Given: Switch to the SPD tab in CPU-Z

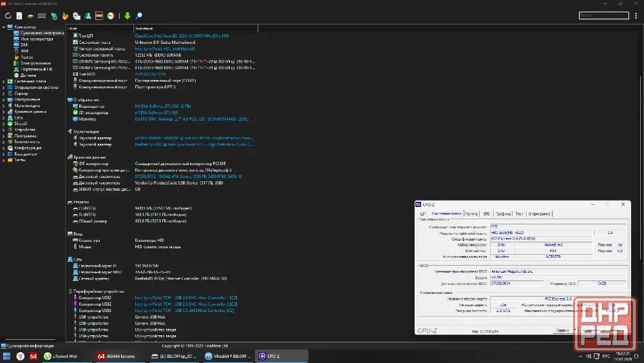Looking at the screenshot, I should click(x=486, y=214).
